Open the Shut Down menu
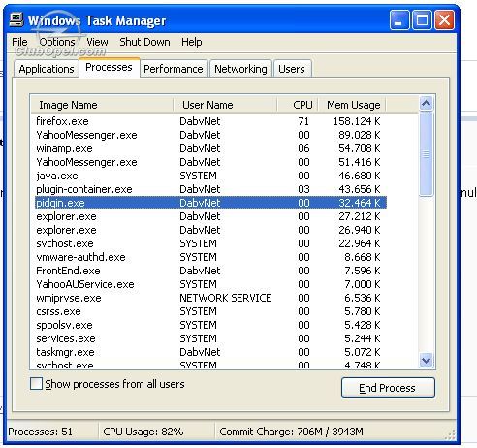The width and height of the screenshot is (477, 448). (144, 42)
